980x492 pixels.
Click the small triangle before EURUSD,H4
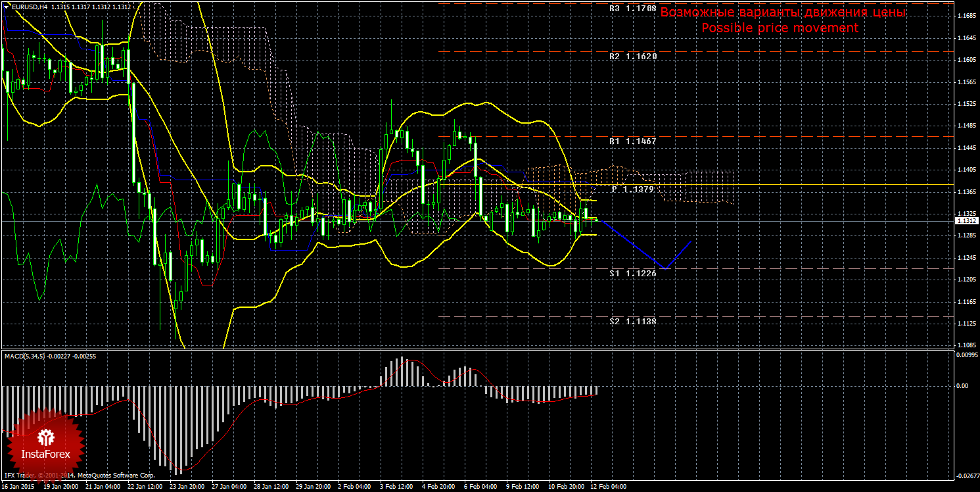tap(6, 6)
